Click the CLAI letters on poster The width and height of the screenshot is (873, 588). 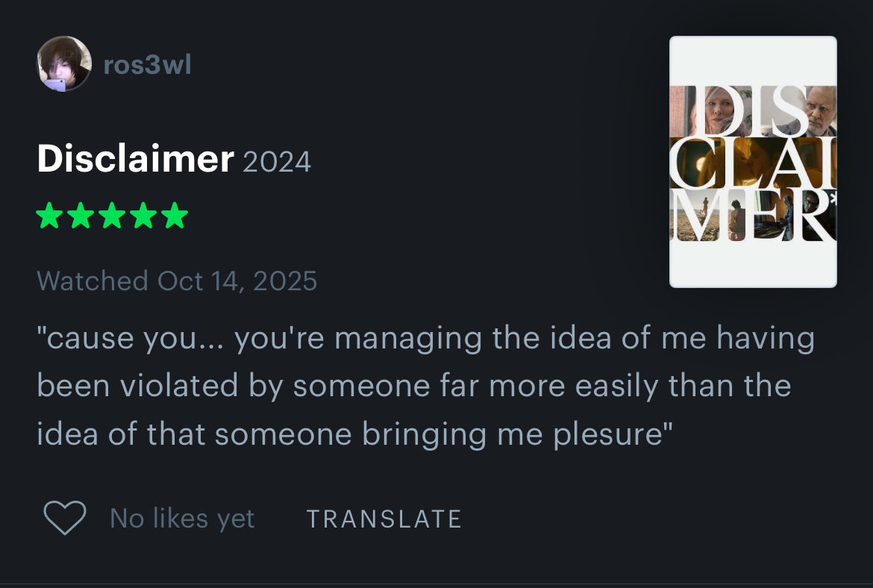tap(753, 163)
